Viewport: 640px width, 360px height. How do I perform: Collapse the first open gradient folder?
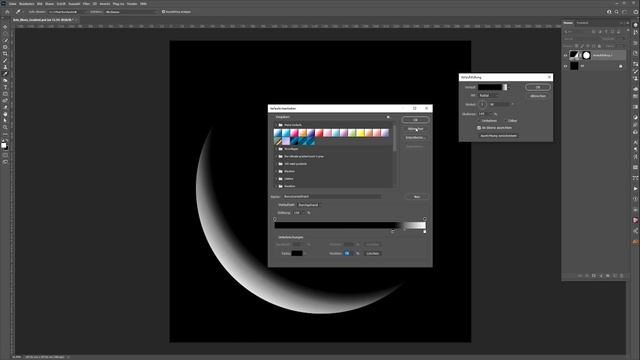pyautogui.click(x=276, y=125)
